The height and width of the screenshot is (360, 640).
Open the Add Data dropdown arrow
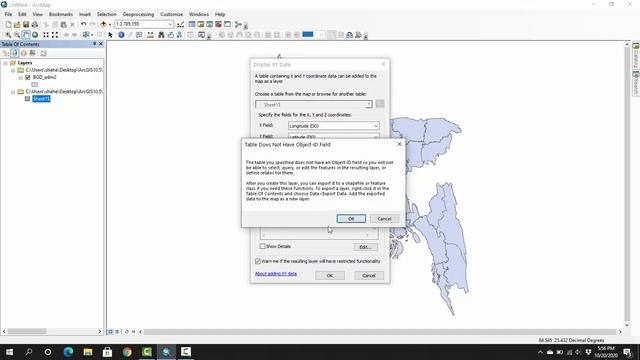(x=109, y=24)
